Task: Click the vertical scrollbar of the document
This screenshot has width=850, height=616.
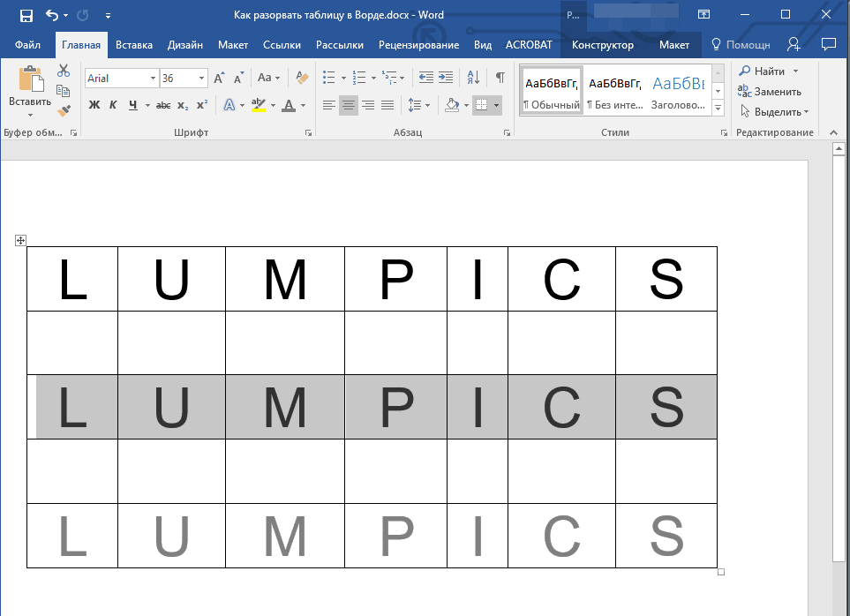Action: (x=839, y=353)
